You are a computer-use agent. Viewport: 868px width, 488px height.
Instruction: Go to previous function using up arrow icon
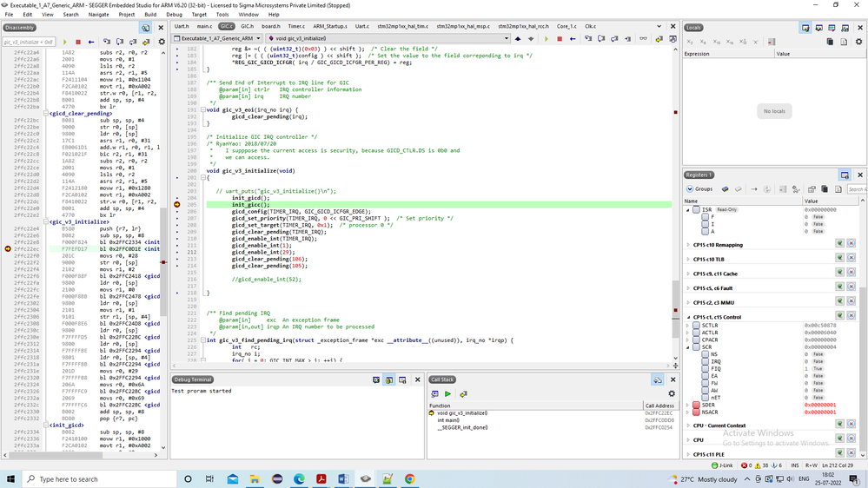click(518, 39)
